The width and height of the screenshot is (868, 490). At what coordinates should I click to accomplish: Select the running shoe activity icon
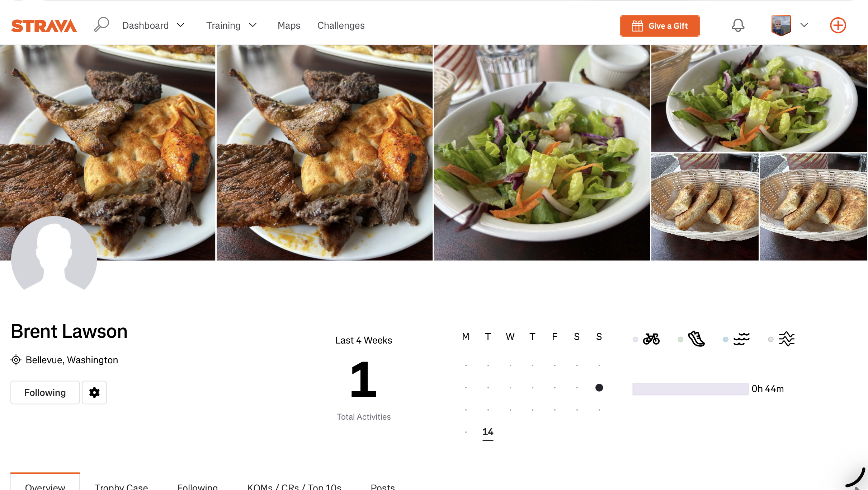coord(696,339)
